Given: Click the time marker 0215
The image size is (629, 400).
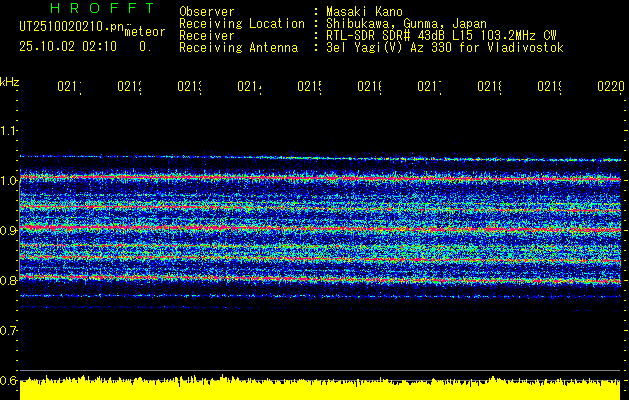Looking at the screenshot, I should point(310,86).
